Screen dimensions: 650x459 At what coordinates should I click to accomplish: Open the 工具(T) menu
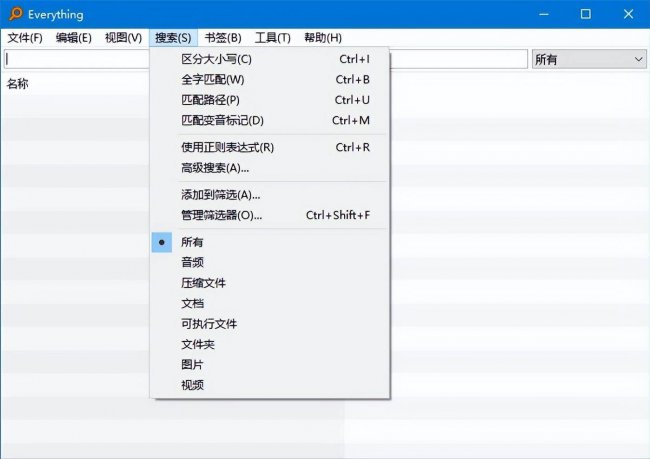[272, 38]
